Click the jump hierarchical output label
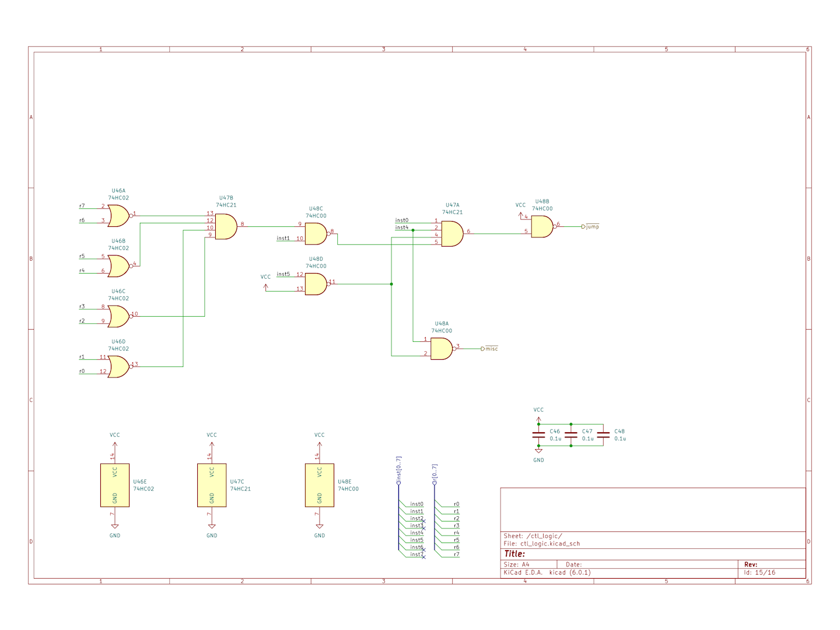The image size is (840, 630). [x=591, y=227]
